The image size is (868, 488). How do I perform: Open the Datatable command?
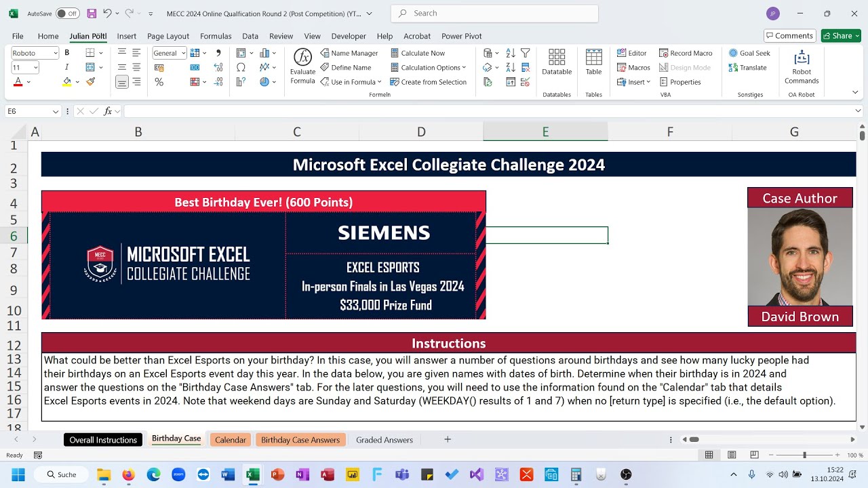557,62
